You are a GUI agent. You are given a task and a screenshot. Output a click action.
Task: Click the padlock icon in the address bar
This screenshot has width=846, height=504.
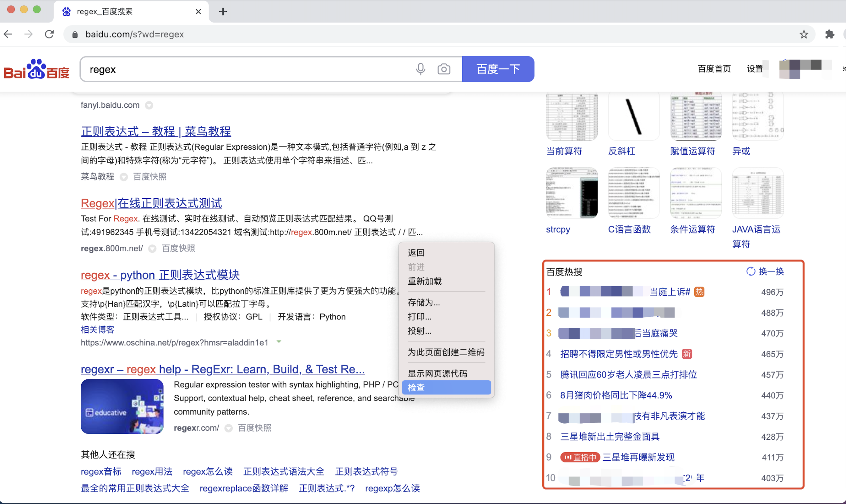pyautogui.click(x=75, y=34)
